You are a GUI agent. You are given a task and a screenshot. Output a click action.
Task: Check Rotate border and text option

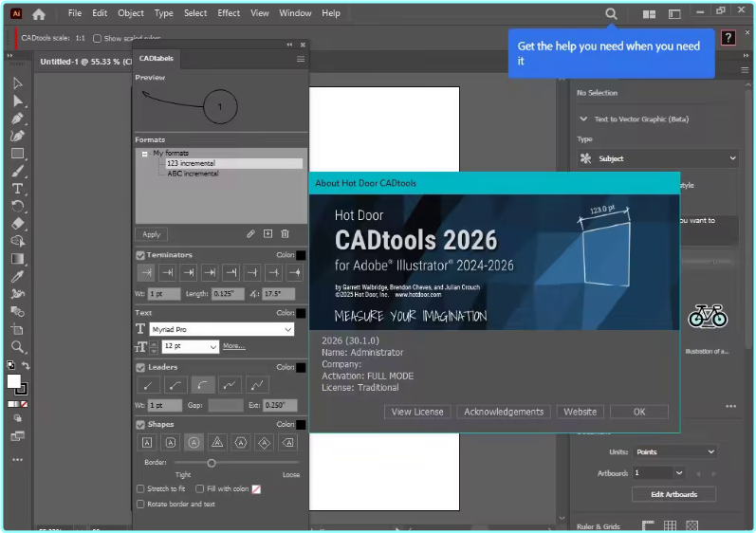click(x=140, y=504)
